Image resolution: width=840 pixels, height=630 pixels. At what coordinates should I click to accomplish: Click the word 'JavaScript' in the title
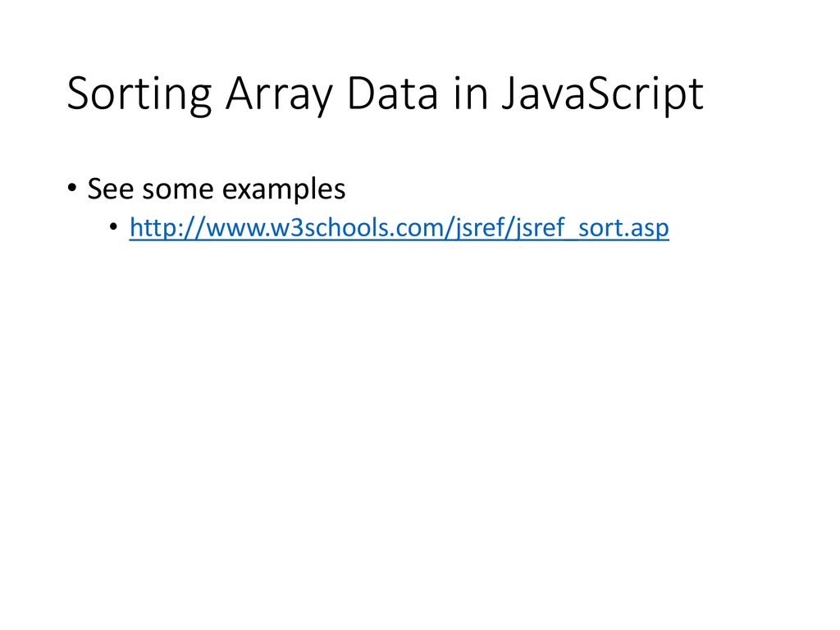(x=603, y=95)
